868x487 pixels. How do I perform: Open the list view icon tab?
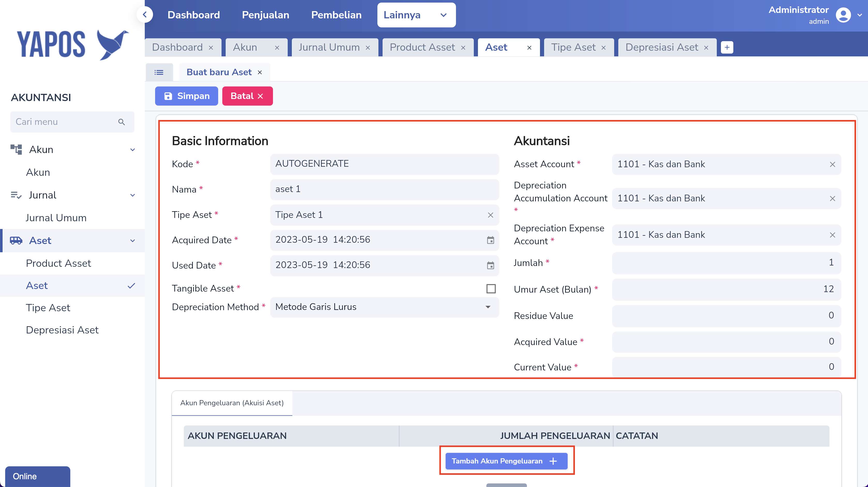pyautogui.click(x=159, y=72)
